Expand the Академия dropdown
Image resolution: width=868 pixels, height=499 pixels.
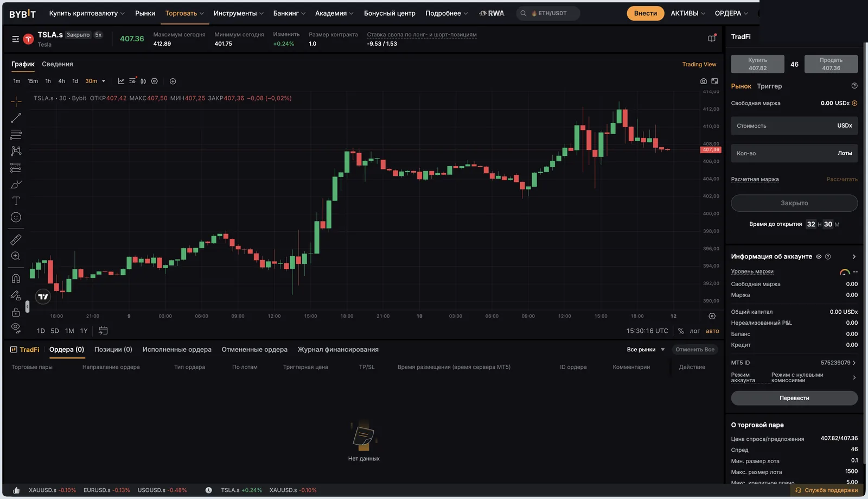pos(334,13)
